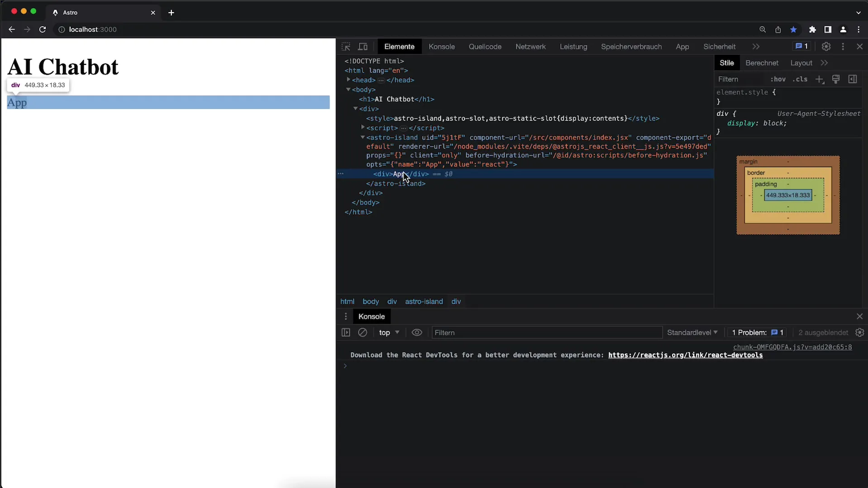Click the h1 AI Chatbot element row
Viewport: 868px width, 488px height.
(396, 99)
